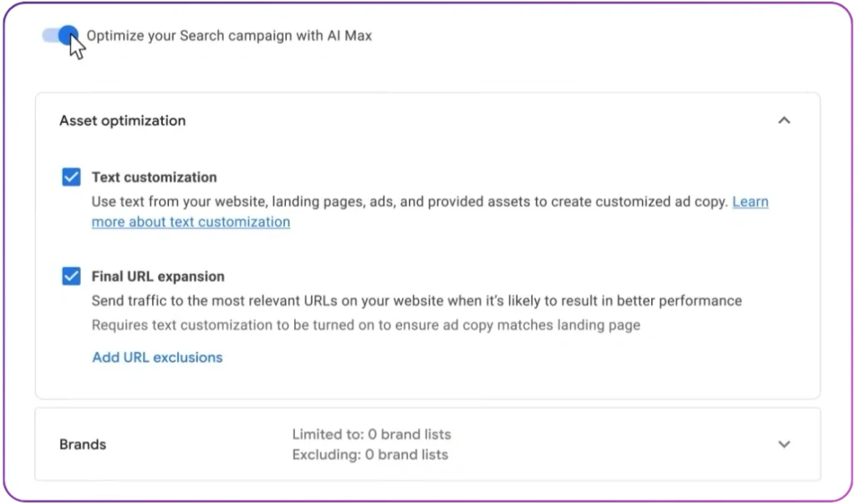Click the 'Requires text customization' note

(x=365, y=325)
